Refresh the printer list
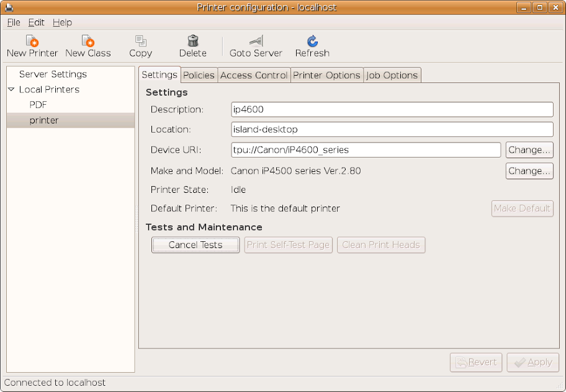The height and width of the screenshot is (392, 566). 312,42
